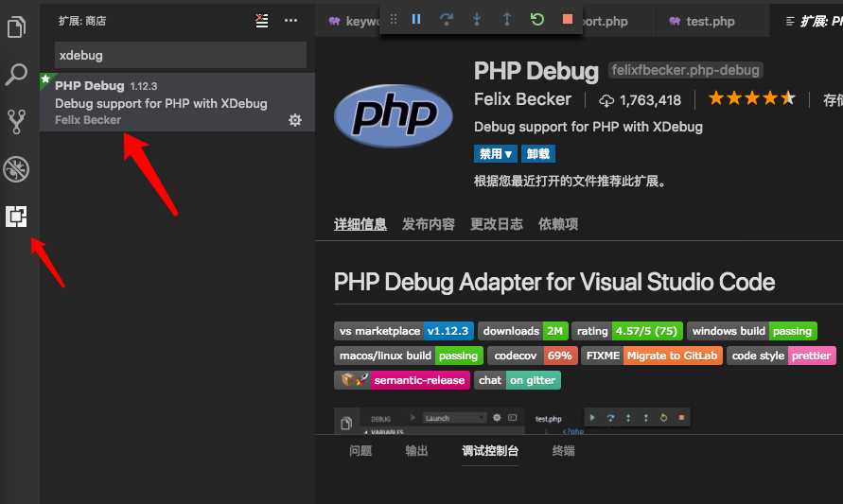843x504 pixels.
Task: Click the codecov 69% badge
Action: pos(533,356)
